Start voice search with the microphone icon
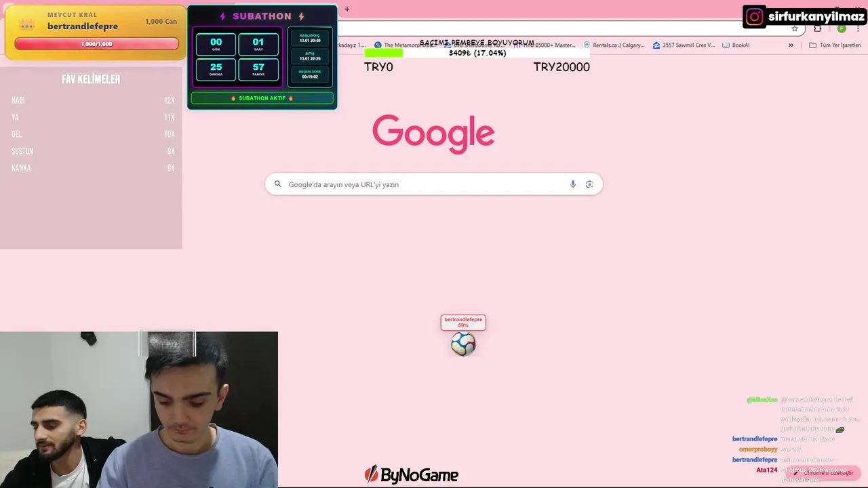868x488 pixels. click(x=573, y=184)
